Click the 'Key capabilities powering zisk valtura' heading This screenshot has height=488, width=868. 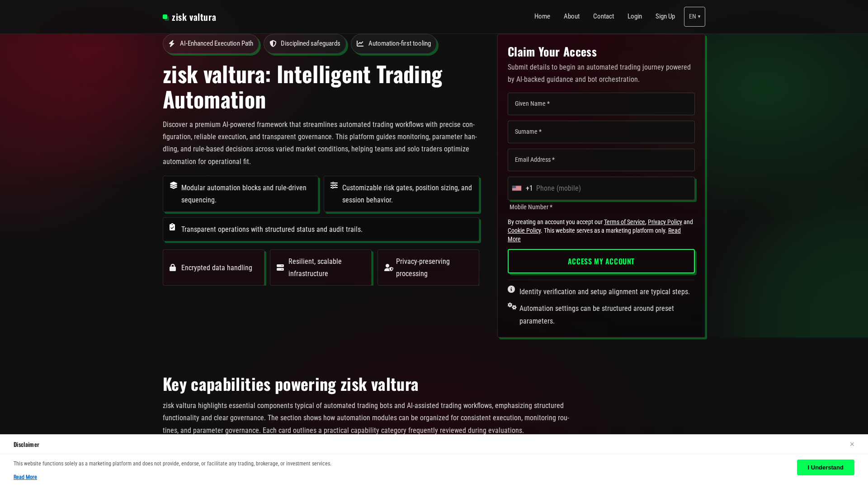tap(291, 385)
